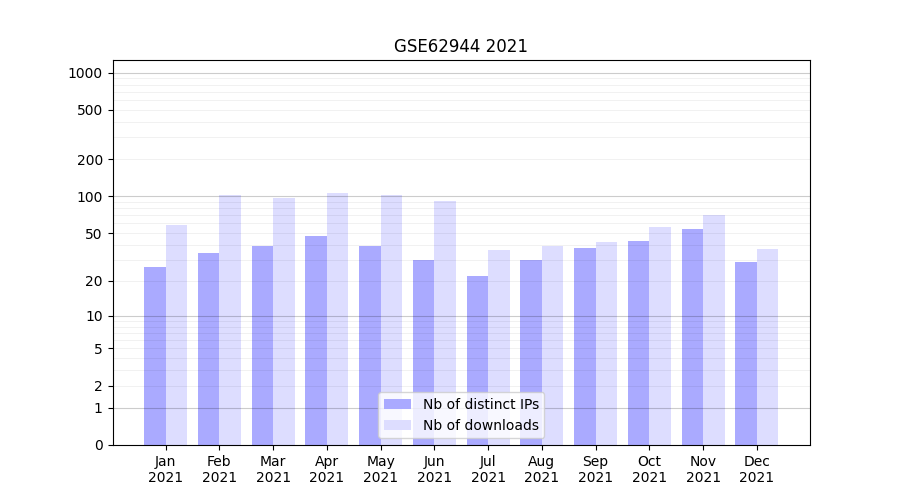Click the 'Mar 2021' x-axis label
The image size is (900, 500).
point(273,469)
